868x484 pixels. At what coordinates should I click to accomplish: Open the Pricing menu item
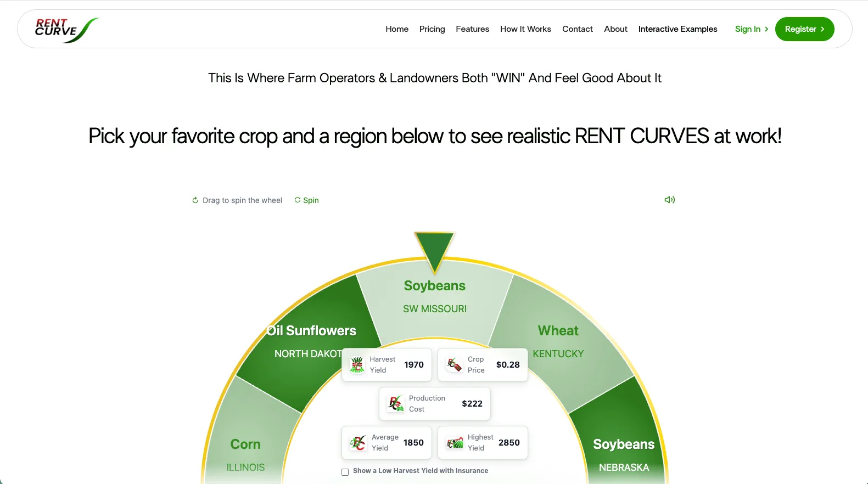[x=432, y=29]
